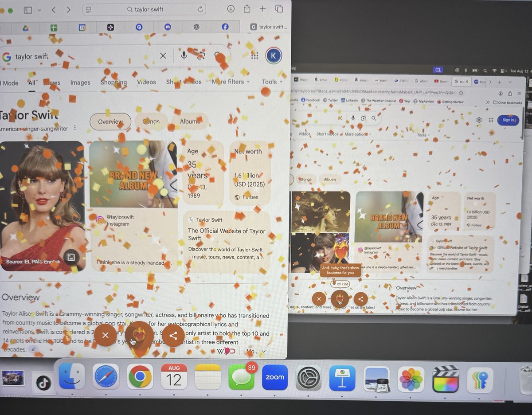This screenshot has width=532, height=415.
Task: Go back in Safari
Action: (x=54, y=9)
